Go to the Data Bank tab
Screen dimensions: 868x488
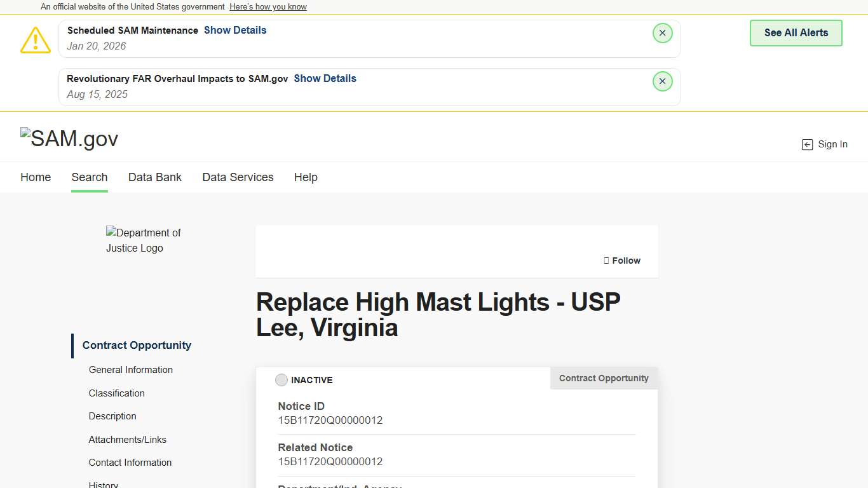155,177
